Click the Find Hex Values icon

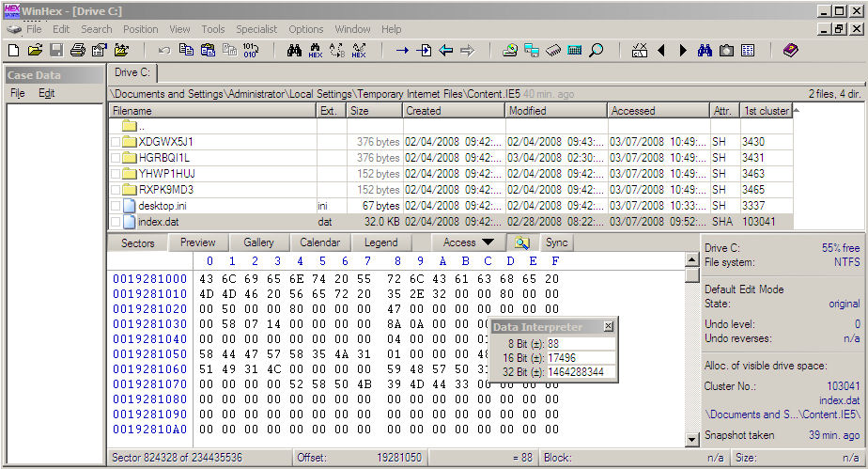pyautogui.click(x=315, y=50)
